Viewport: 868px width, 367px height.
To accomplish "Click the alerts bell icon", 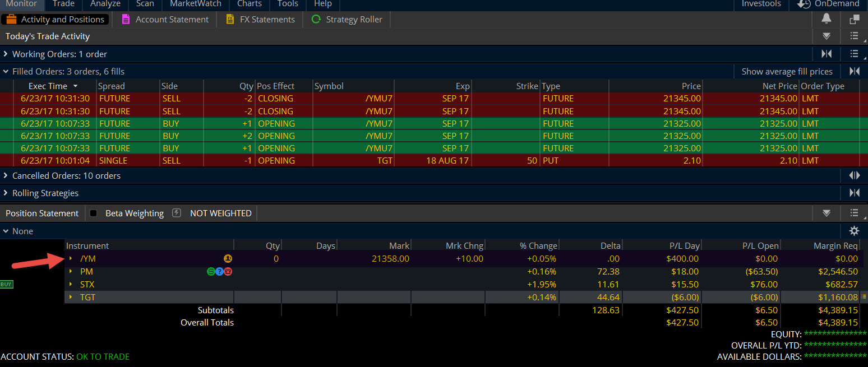I will [827, 18].
